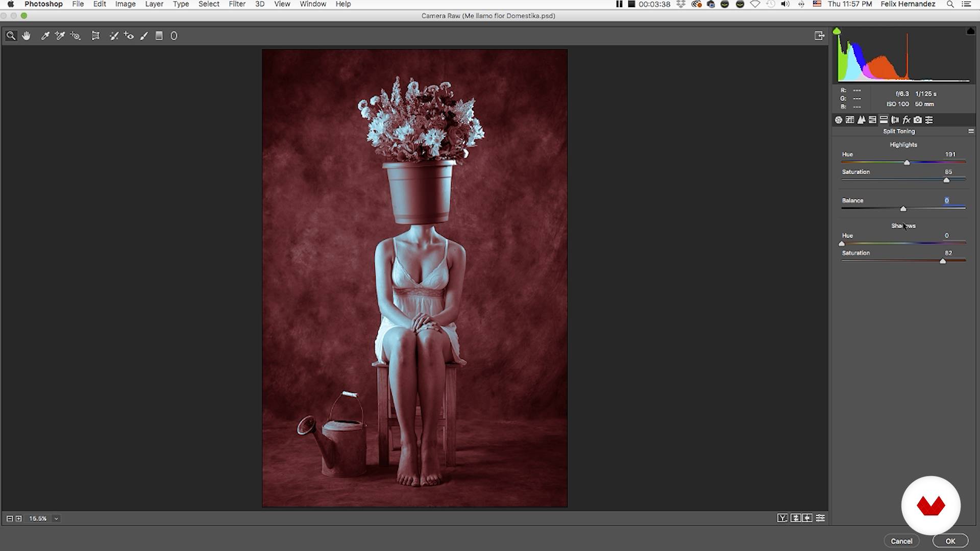980x551 pixels.
Task: Select the Radial Filter tool
Action: pyautogui.click(x=174, y=36)
